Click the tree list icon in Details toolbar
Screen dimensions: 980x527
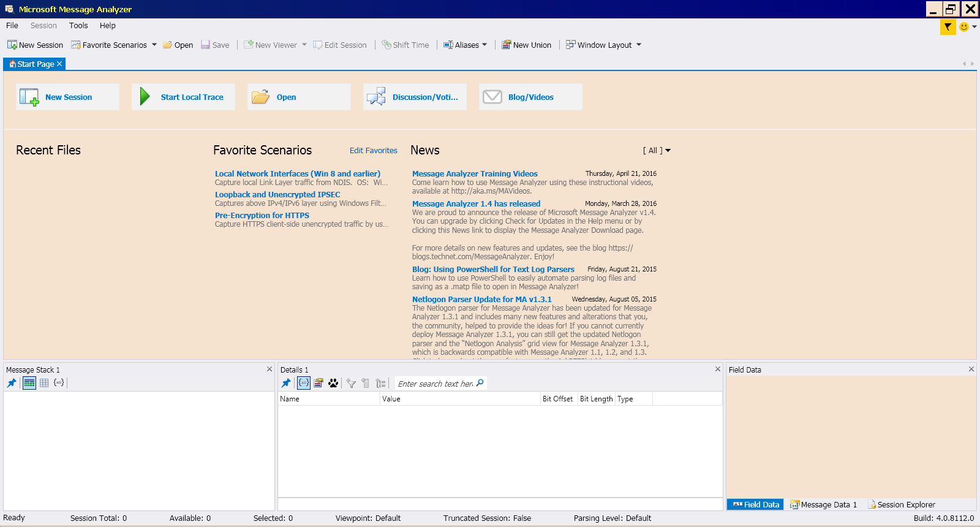pos(381,383)
